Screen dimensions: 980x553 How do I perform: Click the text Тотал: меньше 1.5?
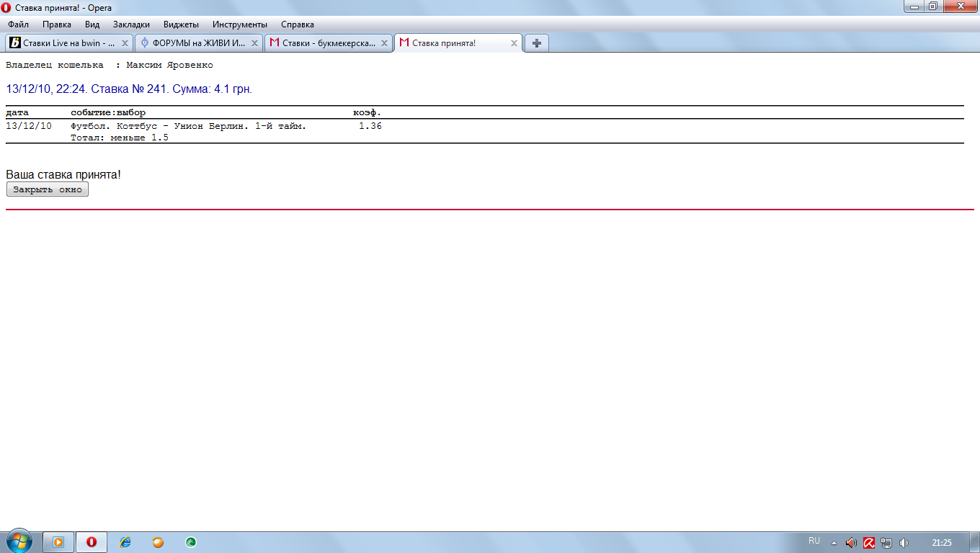coord(120,138)
